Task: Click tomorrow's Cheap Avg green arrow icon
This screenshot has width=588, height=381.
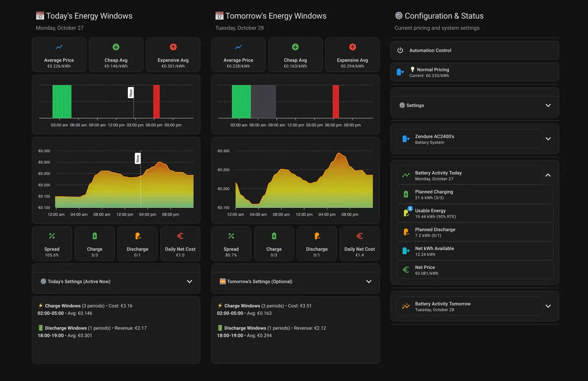Action: click(x=295, y=47)
